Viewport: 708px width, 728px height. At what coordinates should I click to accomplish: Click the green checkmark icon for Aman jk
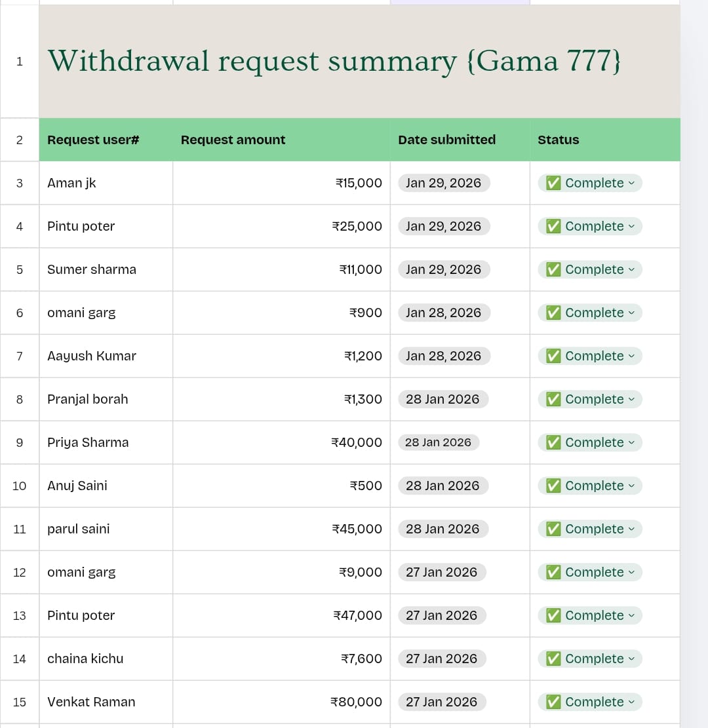tap(553, 183)
